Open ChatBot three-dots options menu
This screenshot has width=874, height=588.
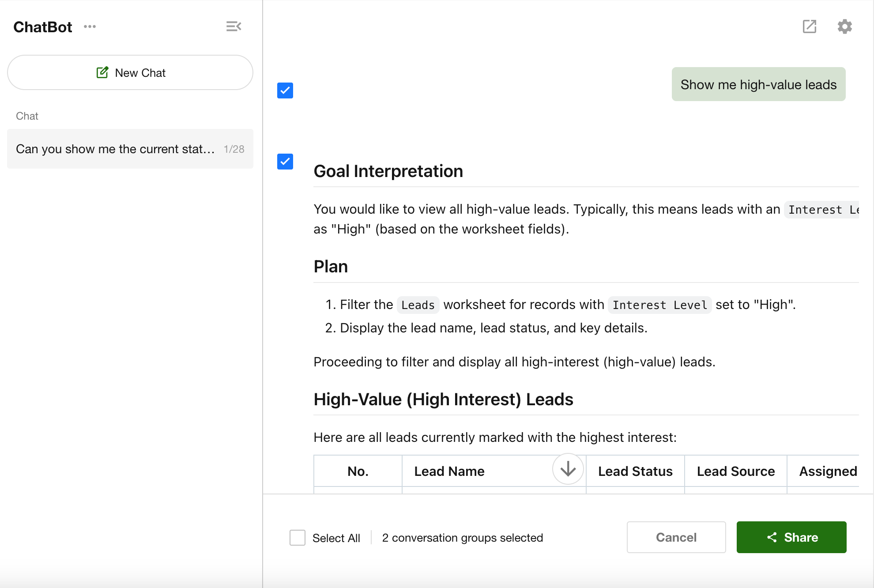coord(90,26)
